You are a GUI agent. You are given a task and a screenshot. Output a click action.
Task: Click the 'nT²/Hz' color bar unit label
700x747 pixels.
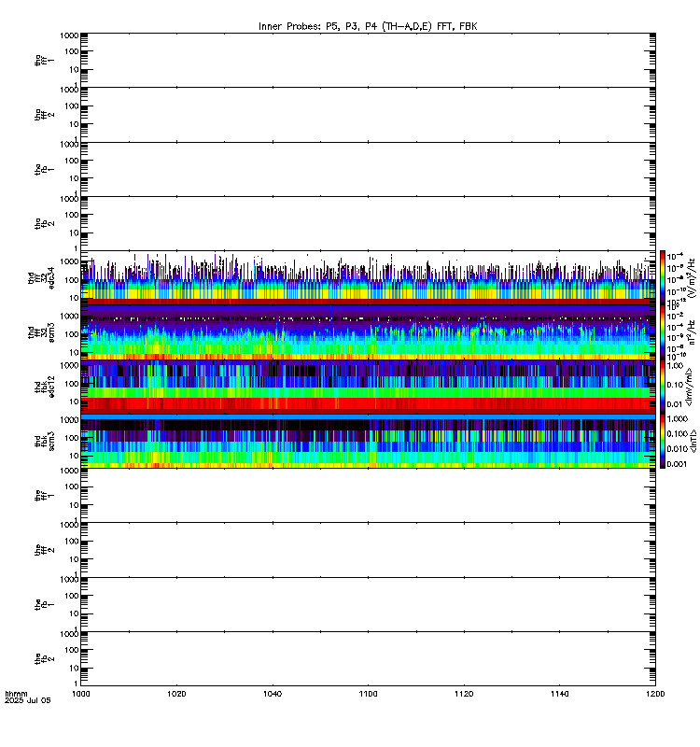(x=692, y=332)
